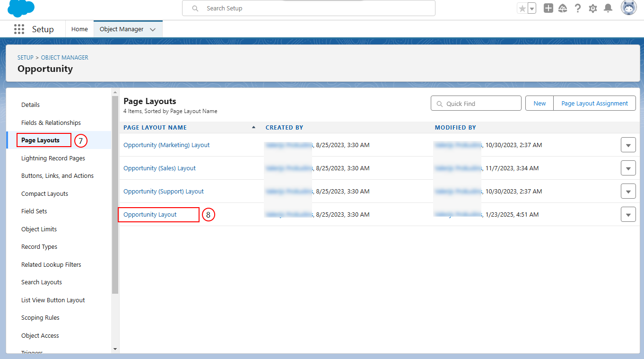This screenshot has width=644, height=359.
Task: Open Global Actions plus icon
Action: (548, 8)
